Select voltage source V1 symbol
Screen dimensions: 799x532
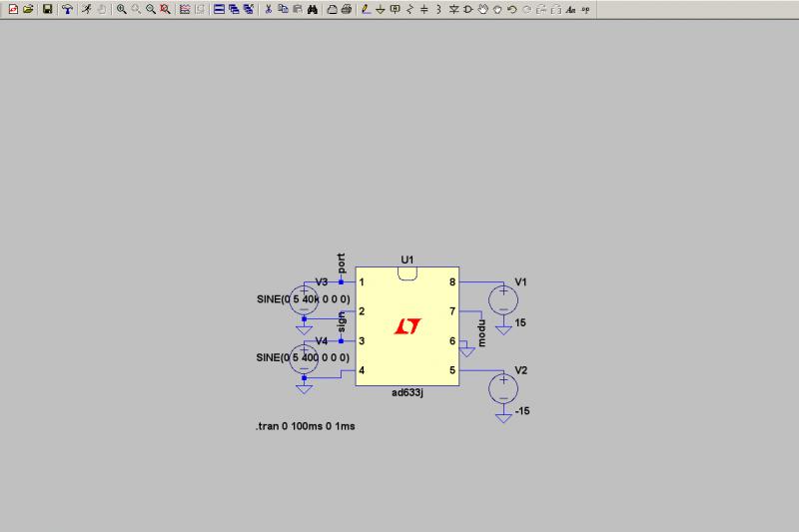coord(503,299)
